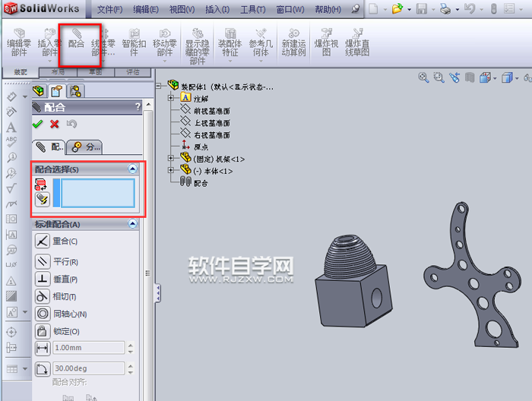Screen dimensions: 532x401
Task: Confirm mate with green checkmark
Action: 38,124
